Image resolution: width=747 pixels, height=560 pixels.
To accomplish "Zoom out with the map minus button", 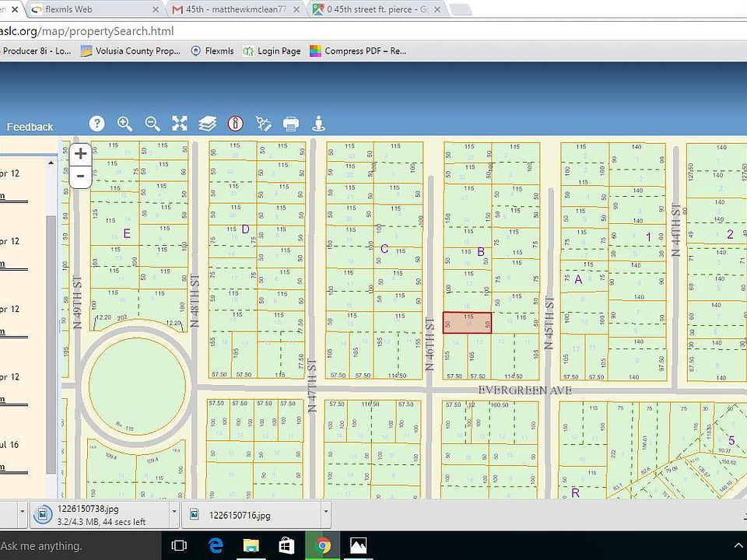I will [80, 177].
